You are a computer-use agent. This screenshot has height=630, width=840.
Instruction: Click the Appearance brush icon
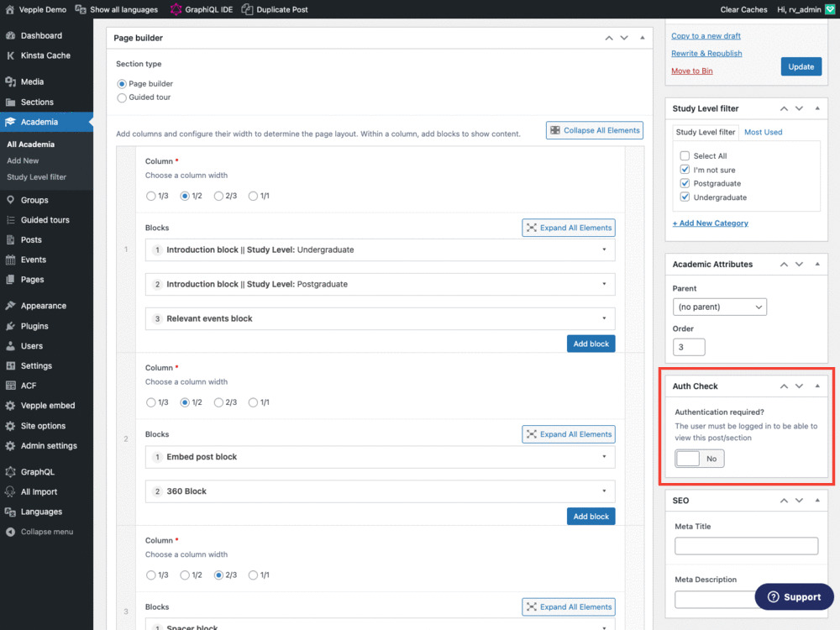(x=10, y=306)
